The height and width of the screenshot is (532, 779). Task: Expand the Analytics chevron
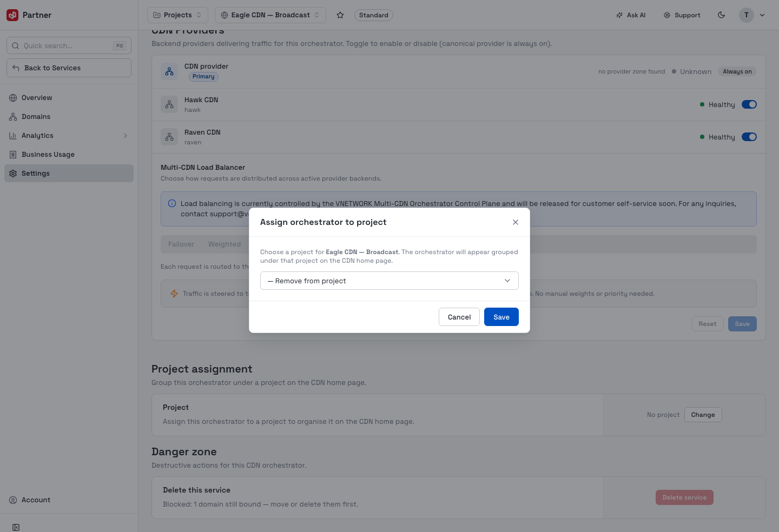point(126,136)
